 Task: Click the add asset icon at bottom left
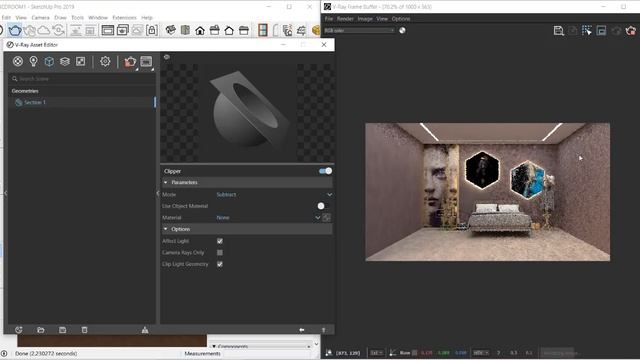(x=18, y=330)
